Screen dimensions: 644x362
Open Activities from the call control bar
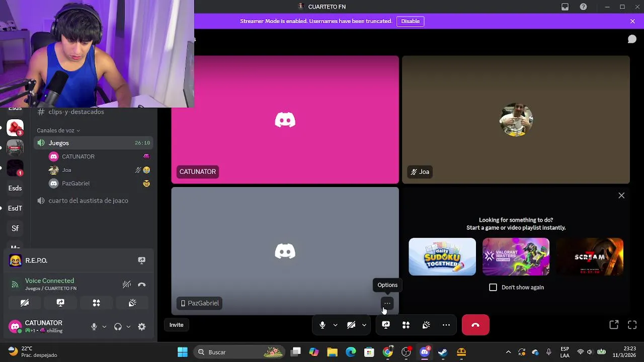tap(406, 325)
